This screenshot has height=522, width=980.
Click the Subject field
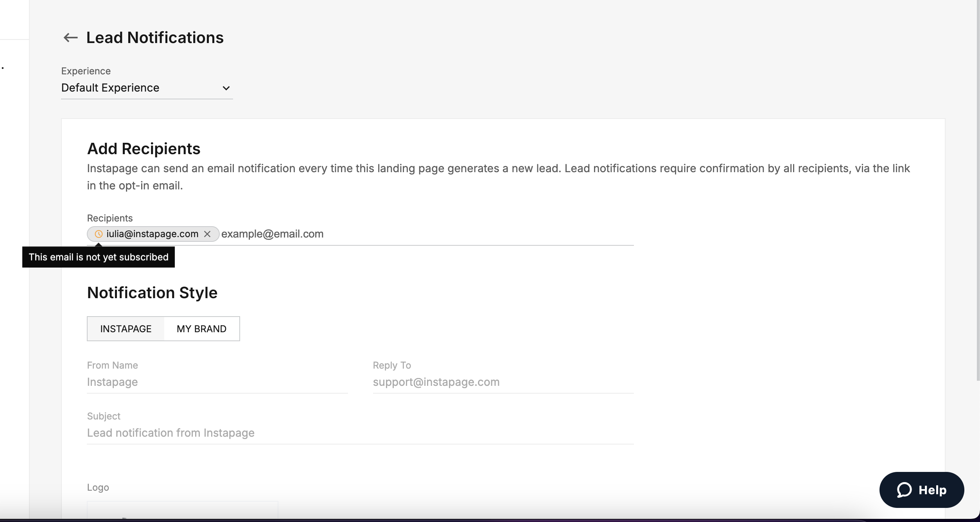(x=360, y=433)
